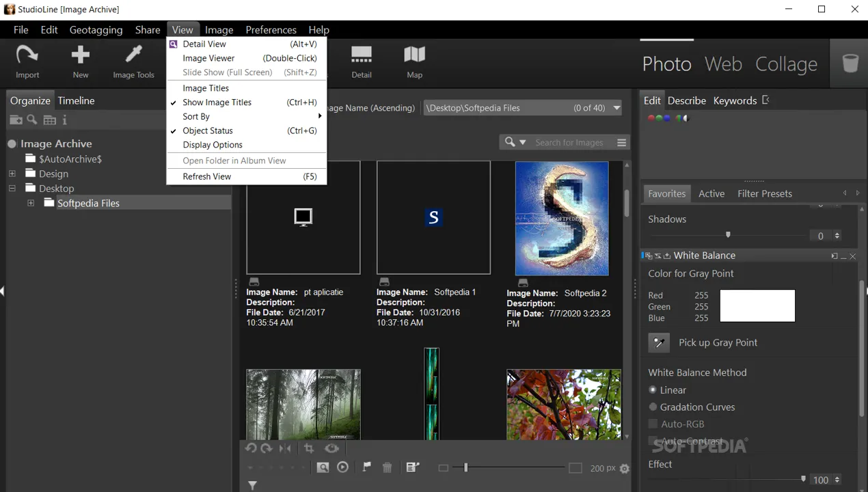The height and width of the screenshot is (492, 868).
Task: Click the Image Archive root radio dot
Action: tap(12, 143)
